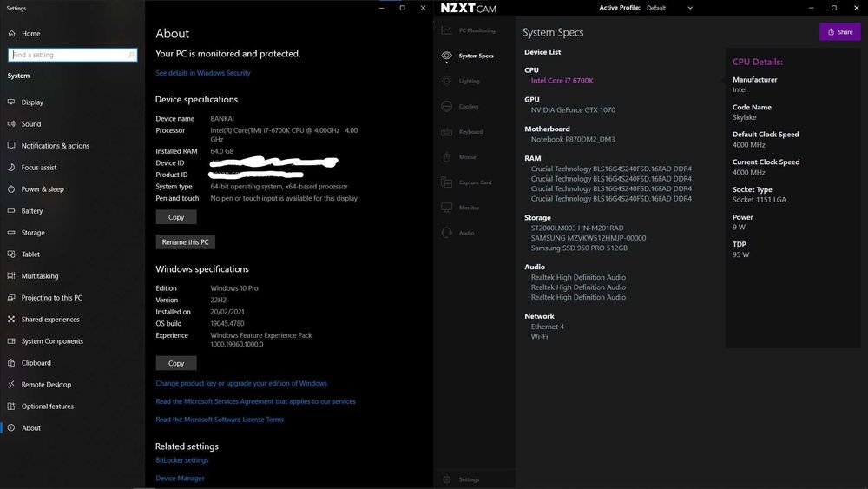Viewport: 868px width, 489px height.
Task: Open BitLocker settings link
Action: click(x=182, y=460)
